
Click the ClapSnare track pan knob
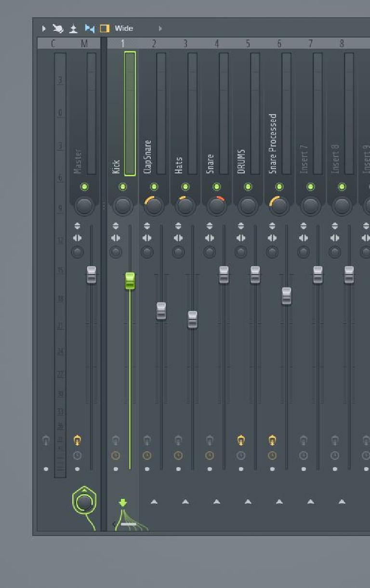click(154, 206)
